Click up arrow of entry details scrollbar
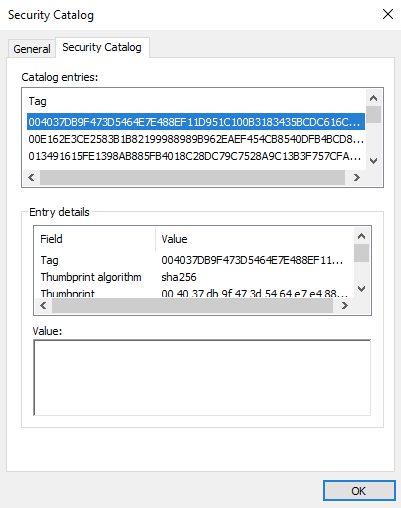Image resolution: width=401 pixels, height=508 pixels. 361,236
